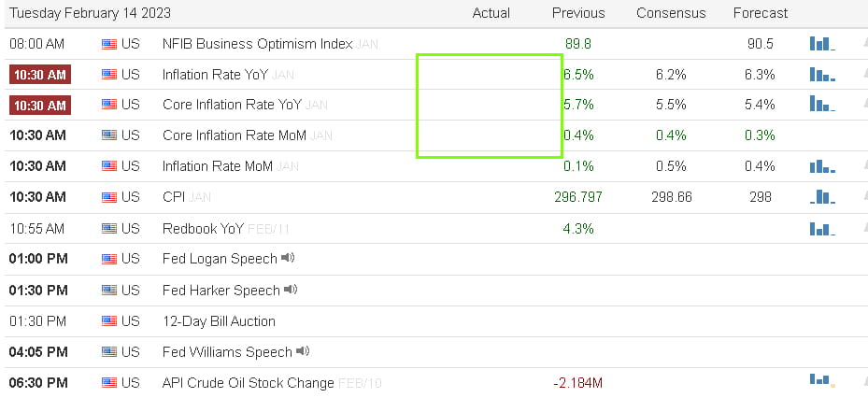Open the Redbook YoY bar chart icon

[x=821, y=228]
